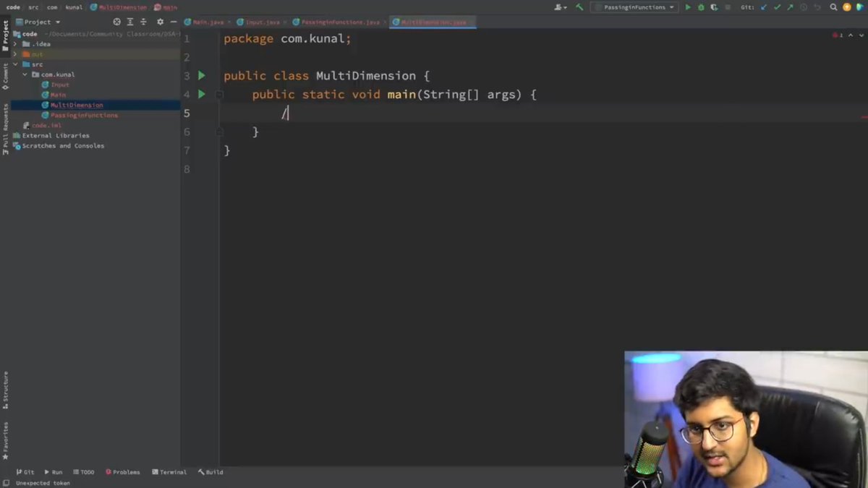Expand the out folder
This screenshot has width=868, height=488.
click(15, 54)
